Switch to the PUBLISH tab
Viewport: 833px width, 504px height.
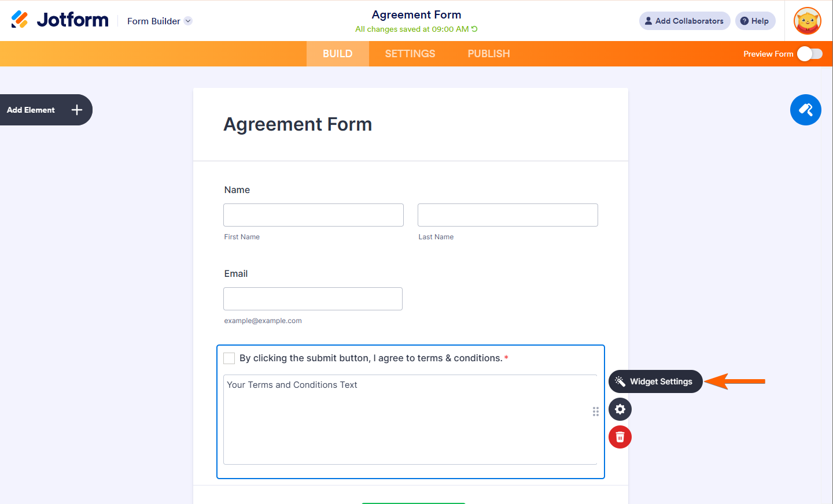point(488,54)
